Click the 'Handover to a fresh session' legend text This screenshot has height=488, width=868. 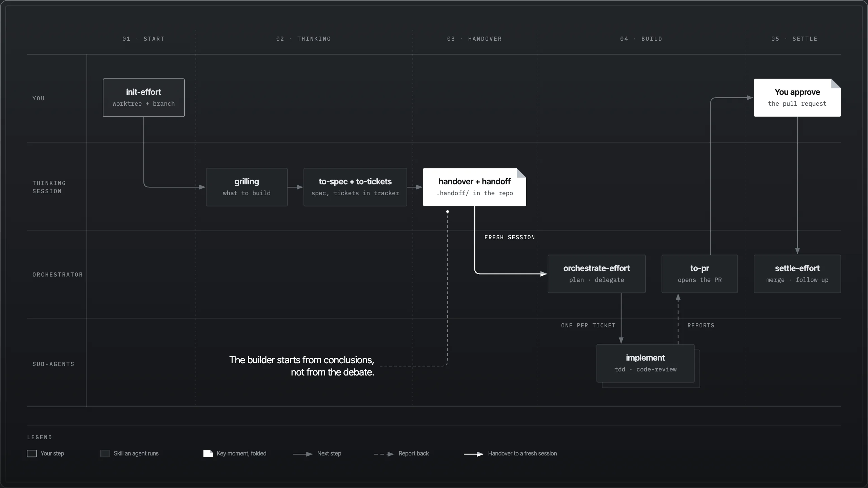522,453
